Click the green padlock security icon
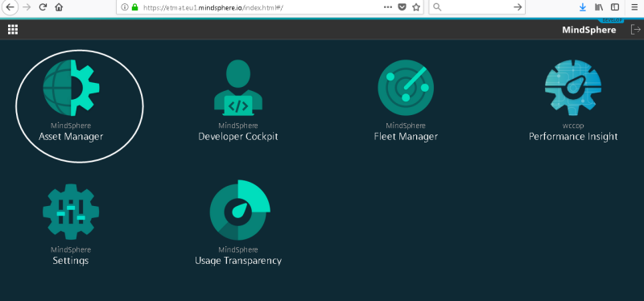Screen dimensions: 644x301 tap(134, 7)
